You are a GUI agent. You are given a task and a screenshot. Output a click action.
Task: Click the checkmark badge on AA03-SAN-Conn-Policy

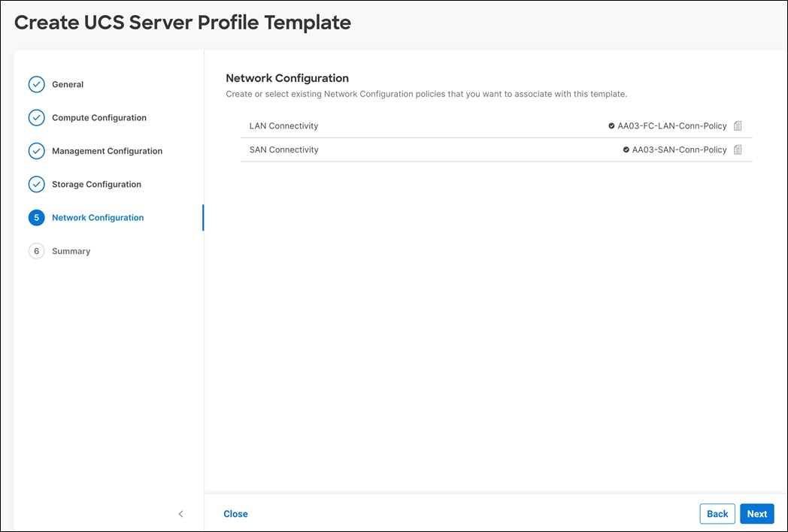point(626,150)
